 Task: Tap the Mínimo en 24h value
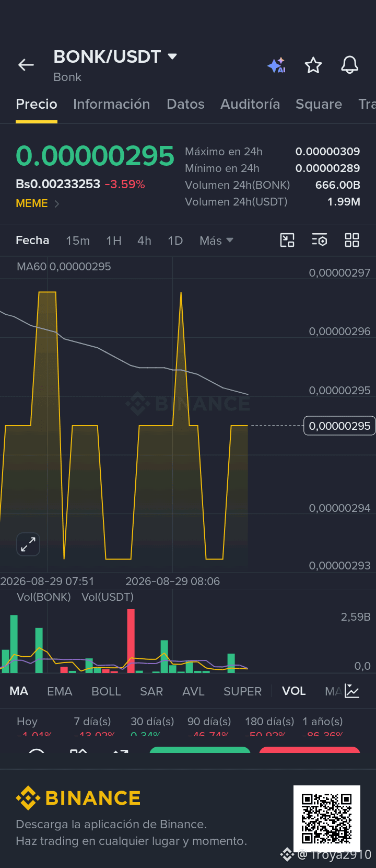[327, 168]
